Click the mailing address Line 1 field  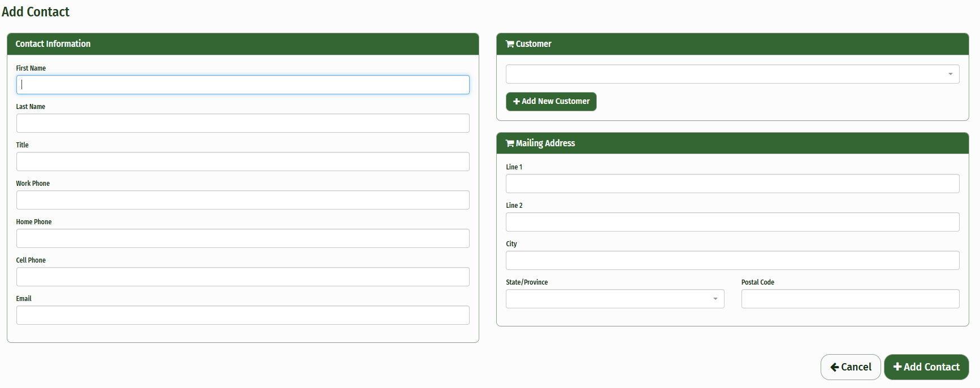732,184
